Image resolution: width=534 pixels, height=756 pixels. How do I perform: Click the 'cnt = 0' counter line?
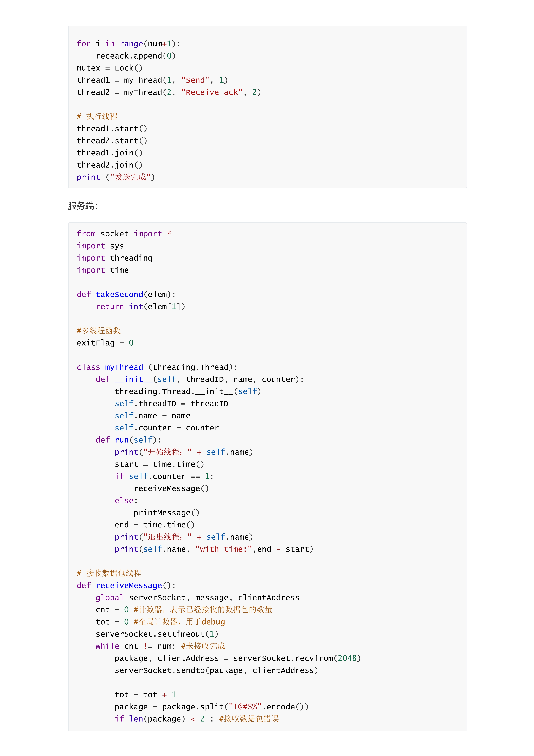[184, 610]
